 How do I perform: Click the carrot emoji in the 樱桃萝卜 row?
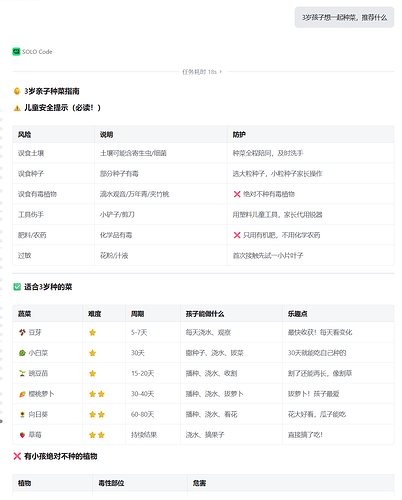click(22, 394)
